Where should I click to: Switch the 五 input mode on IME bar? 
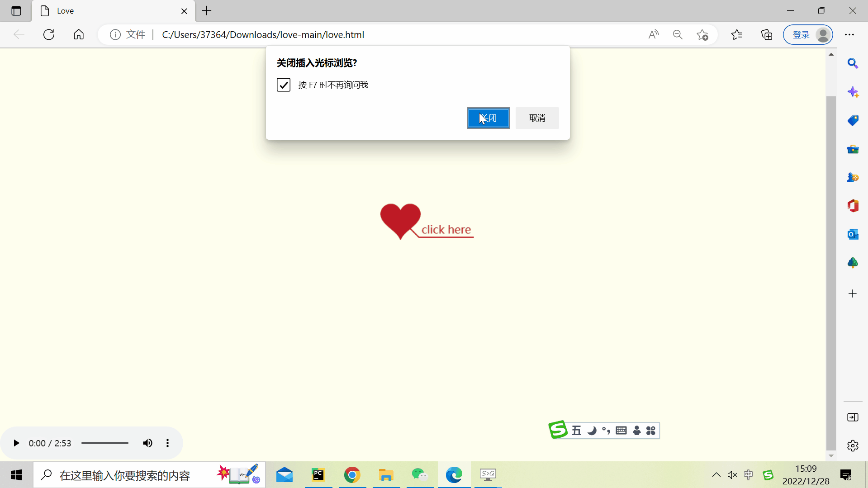click(576, 431)
